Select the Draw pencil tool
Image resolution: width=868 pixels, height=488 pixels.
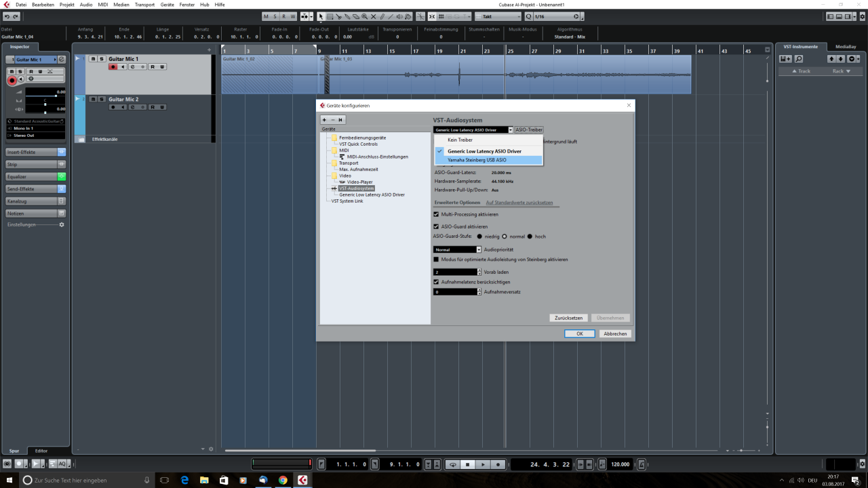coord(382,16)
